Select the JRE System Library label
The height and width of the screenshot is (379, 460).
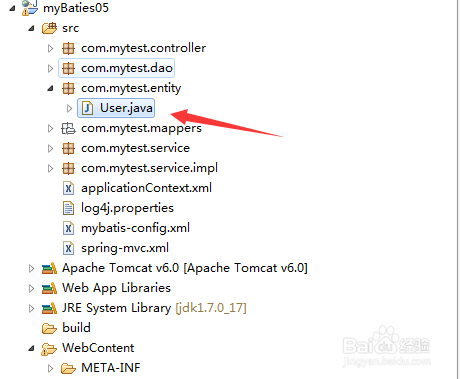[x=116, y=308]
